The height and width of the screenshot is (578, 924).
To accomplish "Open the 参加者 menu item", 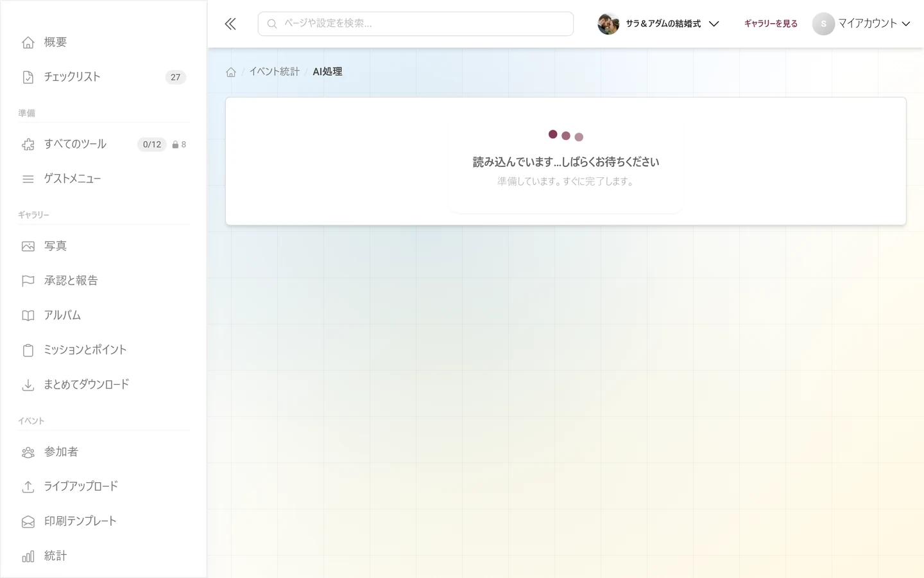I will [103, 453].
